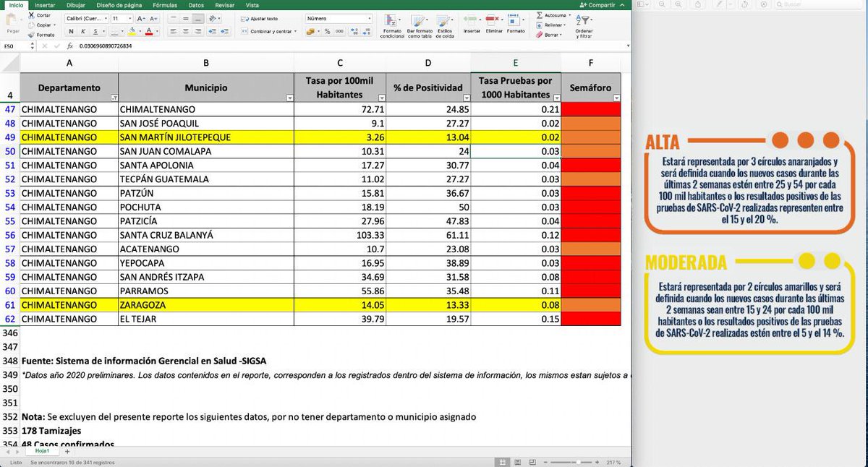This screenshot has height=467, width=868.
Task: Open Formato condicional
Action: [391, 25]
